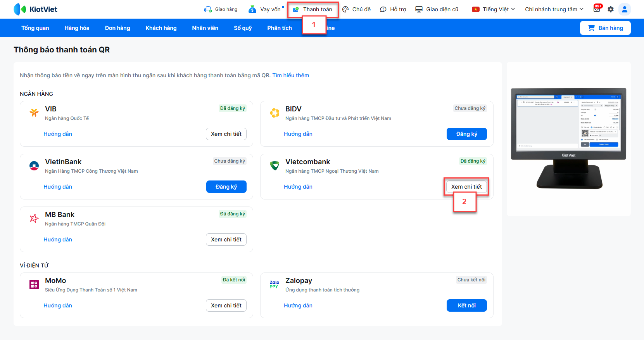Click the Bán hàng button
The image size is (644, 340).
coord(605,28)
